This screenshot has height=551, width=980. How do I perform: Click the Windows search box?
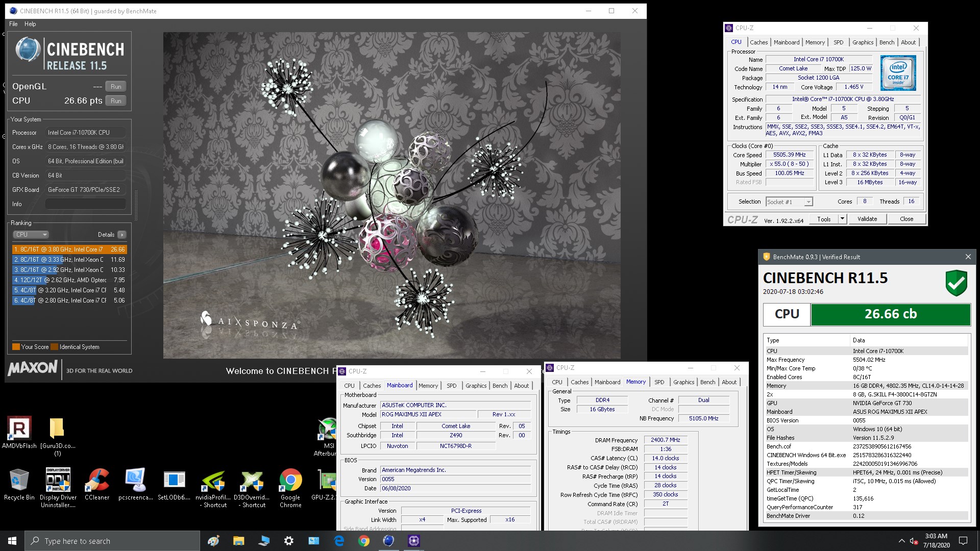coord(112,541)
